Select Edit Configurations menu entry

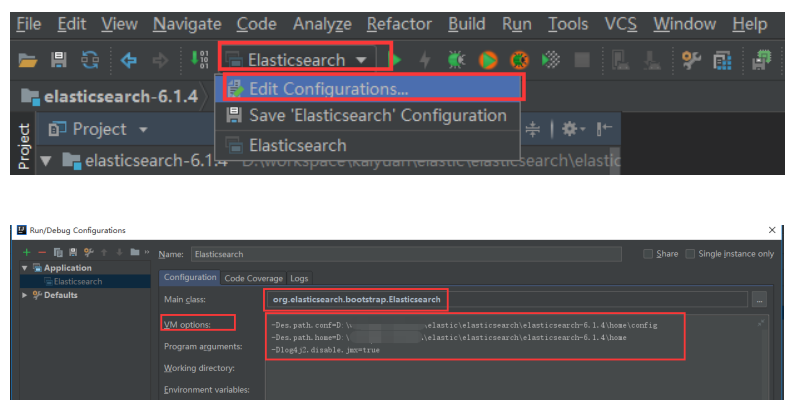368,89
